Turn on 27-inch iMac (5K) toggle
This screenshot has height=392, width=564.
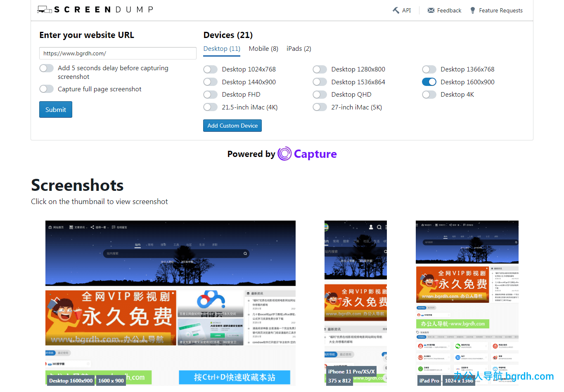pos(320,107)
